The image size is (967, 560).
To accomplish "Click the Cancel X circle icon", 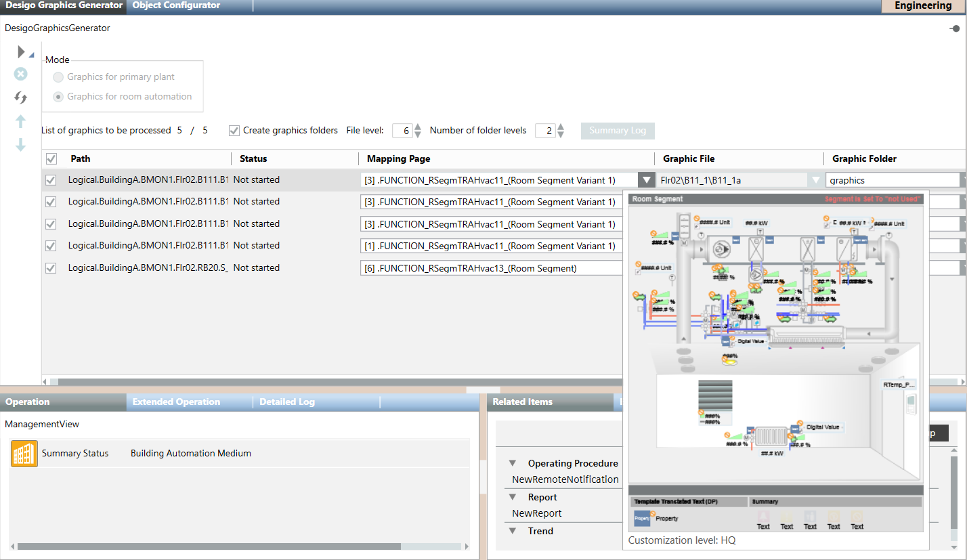I will coord(21,74).
